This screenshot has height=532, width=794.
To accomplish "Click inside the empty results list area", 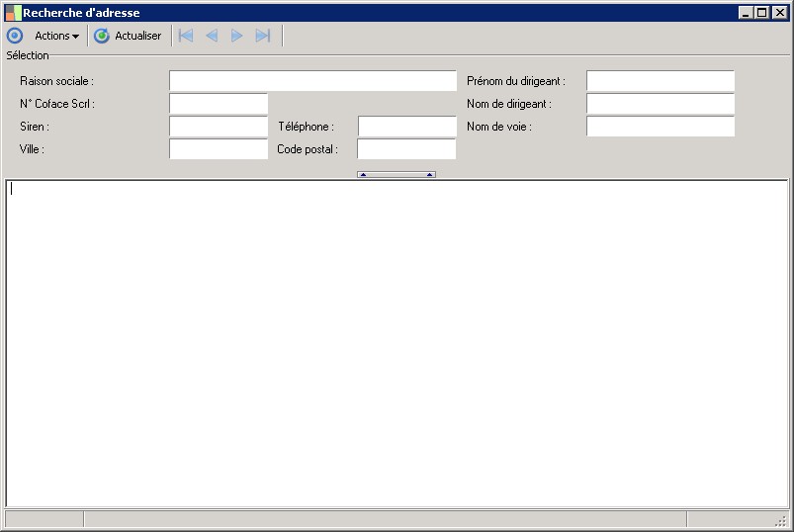I will tap(397, 343).
